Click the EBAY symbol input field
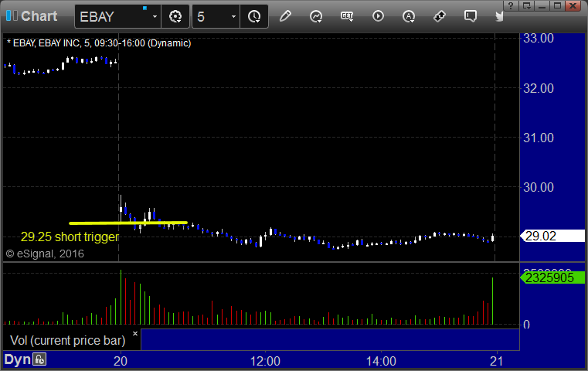This screenshot has height=371, width=588. pyautogui.click(x=113, y=16)
